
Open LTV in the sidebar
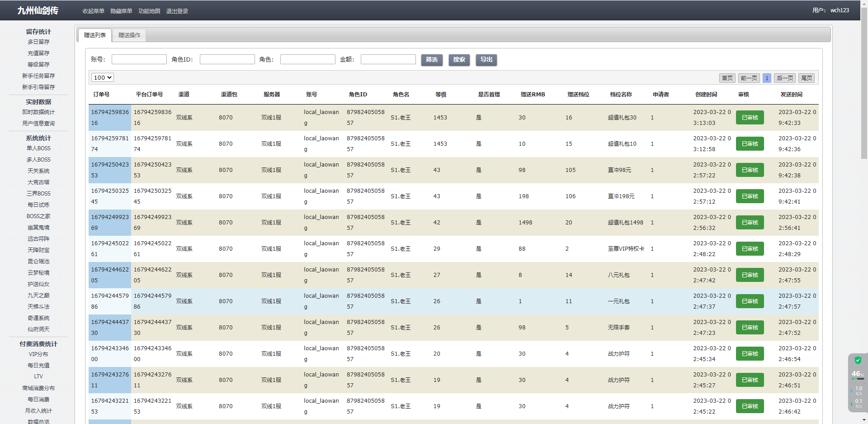pyautogui.click(x=38, y=376)
